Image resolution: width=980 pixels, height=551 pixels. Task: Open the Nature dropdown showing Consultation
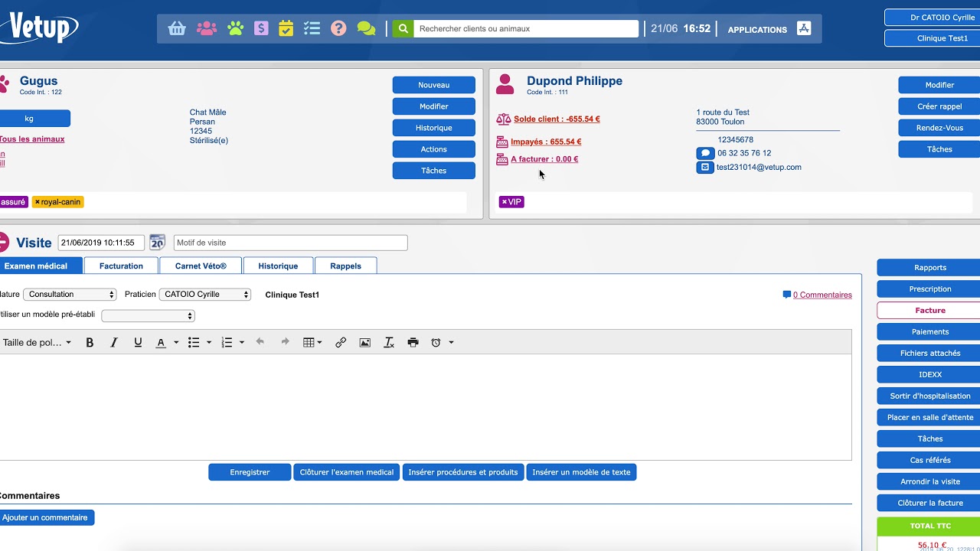click(x=70, y=294)
